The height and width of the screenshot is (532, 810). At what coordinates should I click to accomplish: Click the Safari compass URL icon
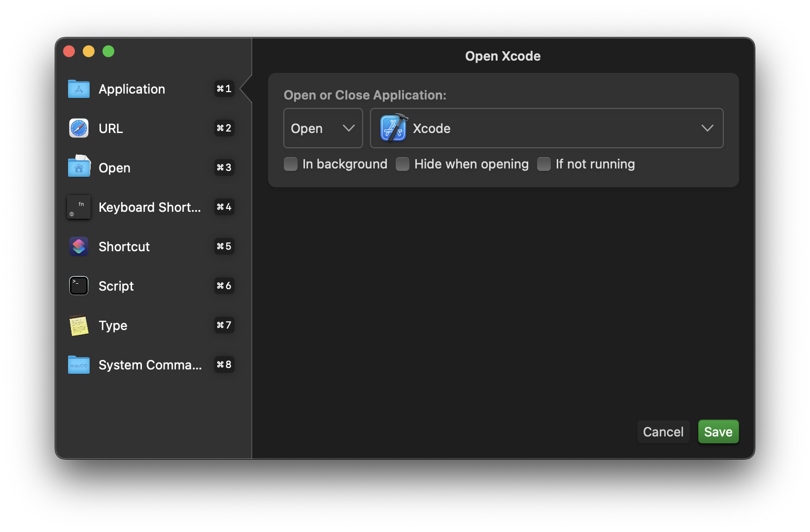(x=79, y=129)
